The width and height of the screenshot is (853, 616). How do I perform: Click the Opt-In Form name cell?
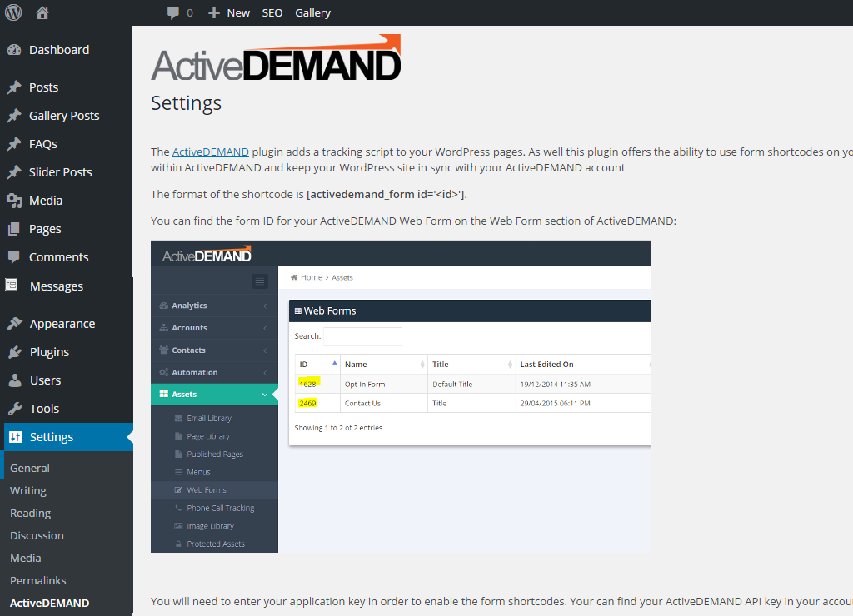[x=365, y=385]
